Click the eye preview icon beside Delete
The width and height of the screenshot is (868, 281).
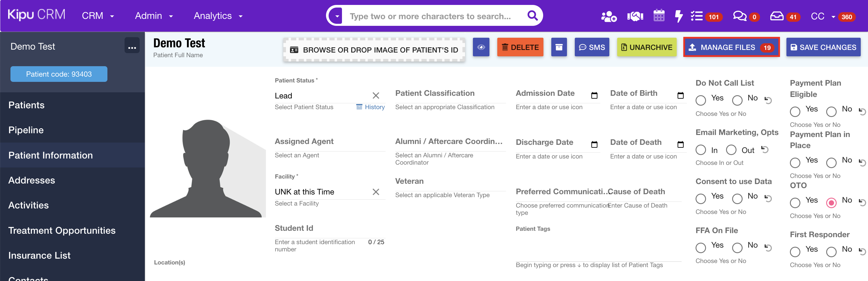pyautogui.click(x=481, y=47)
